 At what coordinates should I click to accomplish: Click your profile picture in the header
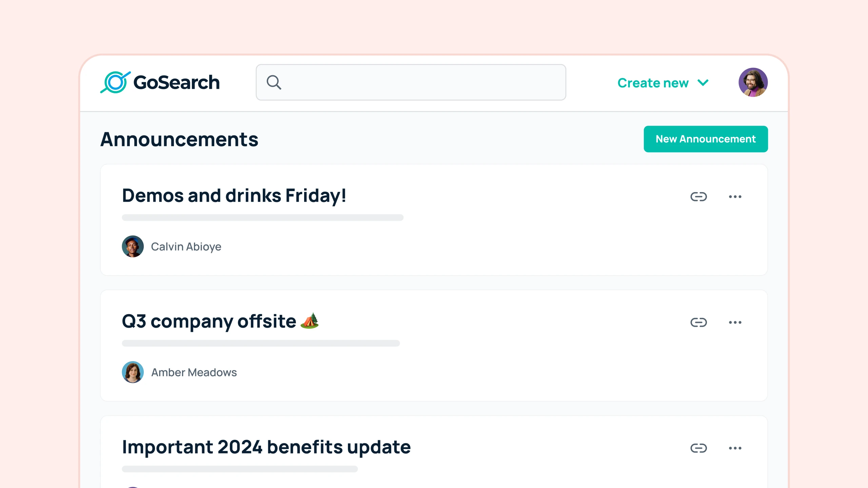753,82
